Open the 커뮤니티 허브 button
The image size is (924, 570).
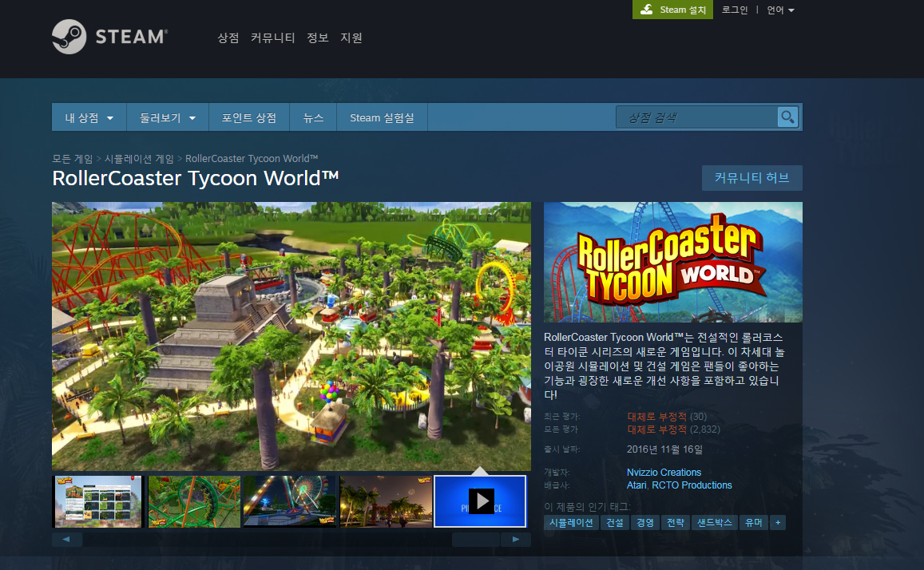coord(752,178)
